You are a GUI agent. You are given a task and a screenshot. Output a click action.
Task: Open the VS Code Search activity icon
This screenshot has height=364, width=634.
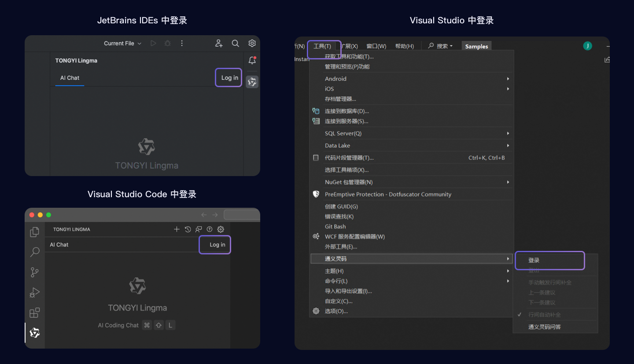pyautogui.click(x=35, y=252)
